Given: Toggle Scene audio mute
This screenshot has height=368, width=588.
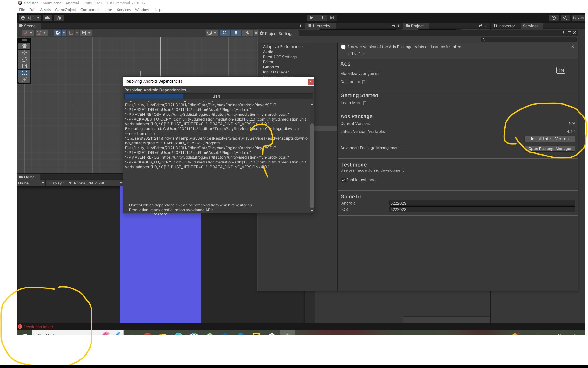Looking at the screenshot, I should pos(247,33).
